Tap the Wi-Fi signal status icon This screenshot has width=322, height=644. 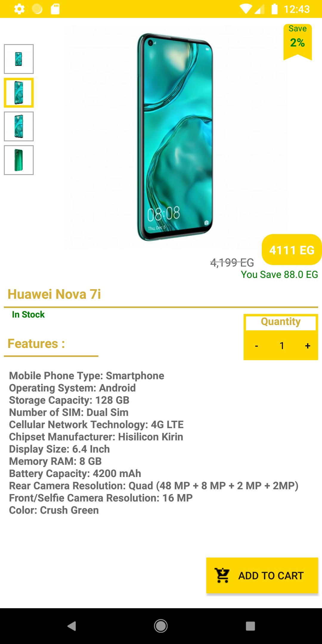pos(246,9)
